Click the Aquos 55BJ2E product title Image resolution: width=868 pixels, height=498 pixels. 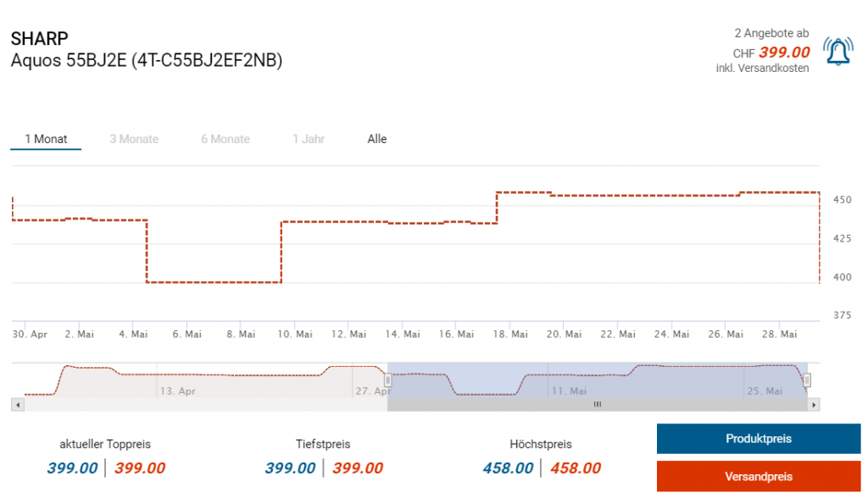(x=147, y=61)
